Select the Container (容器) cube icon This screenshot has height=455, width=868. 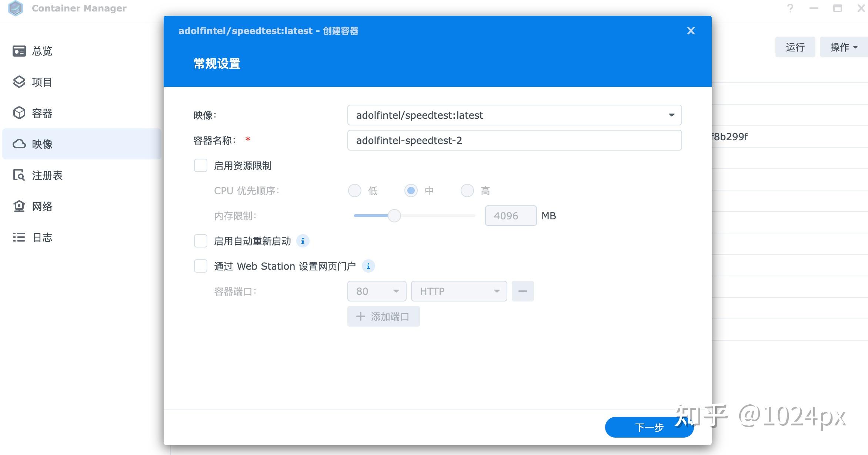[19, 113]
